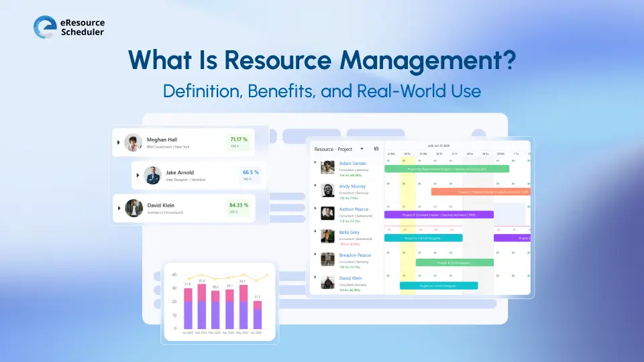
Task: Click the 84.33 % utilization badge
Action: (239, 208)
